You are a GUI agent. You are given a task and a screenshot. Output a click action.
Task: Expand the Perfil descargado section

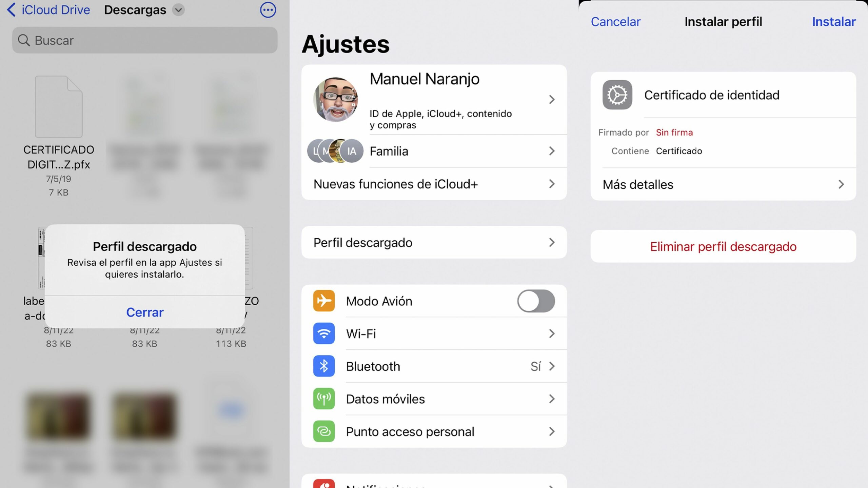tap(433, 242)
